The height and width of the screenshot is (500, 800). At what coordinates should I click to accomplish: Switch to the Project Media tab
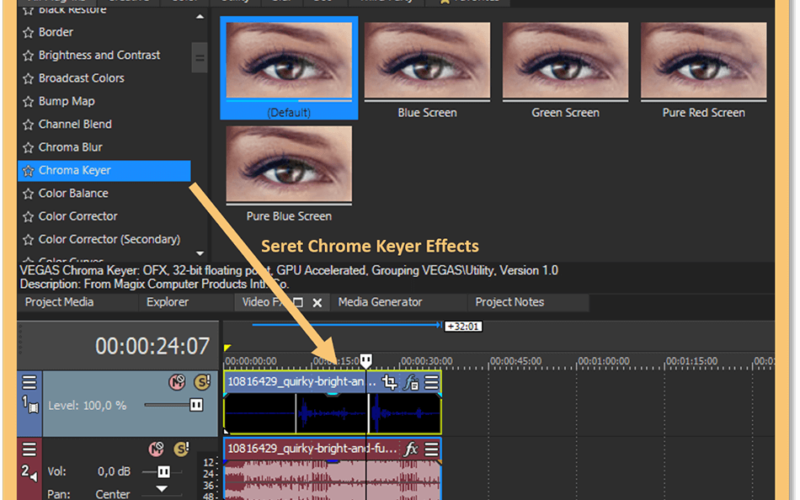[59, 302]
